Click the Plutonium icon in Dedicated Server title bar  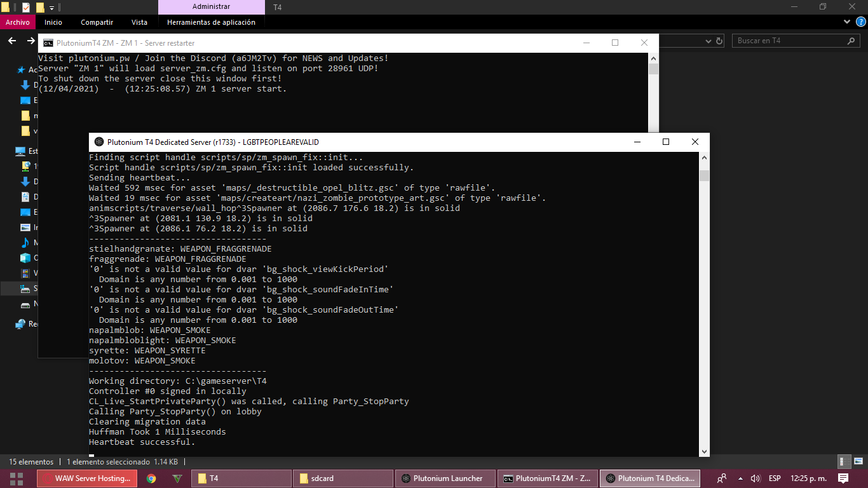[x=98, y=142]
